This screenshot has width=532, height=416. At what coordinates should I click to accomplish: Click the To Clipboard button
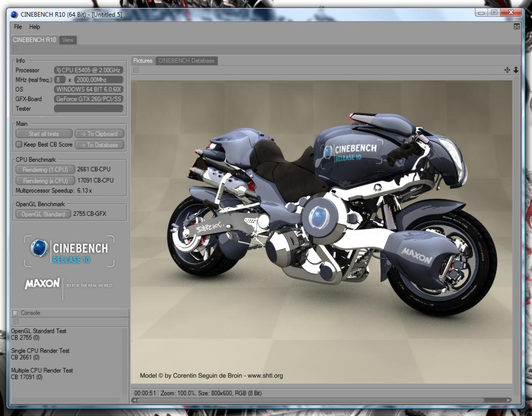[100, 133]
